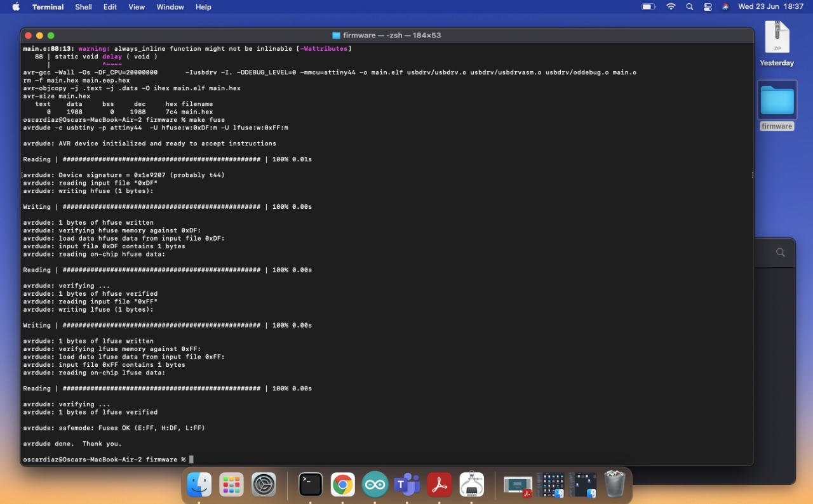
Task: Click the avr-gcc -Wall compile command line
Action: (330, 72)
